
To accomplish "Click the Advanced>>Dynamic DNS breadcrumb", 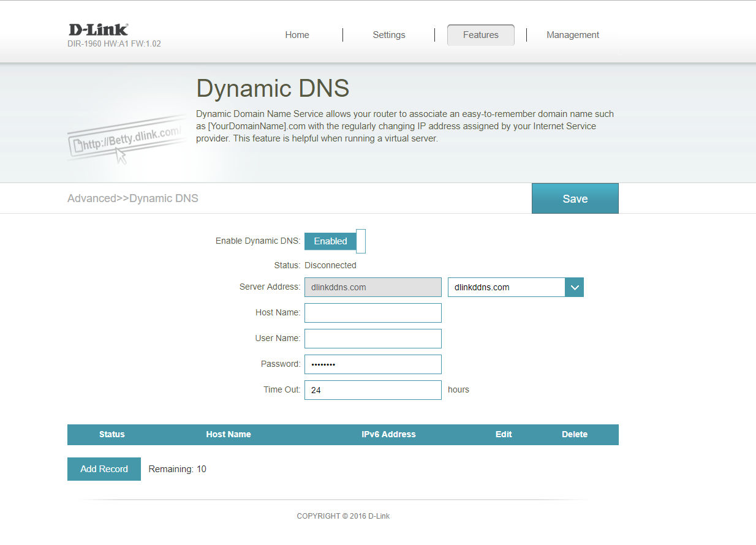I will (x=133, y=198).
